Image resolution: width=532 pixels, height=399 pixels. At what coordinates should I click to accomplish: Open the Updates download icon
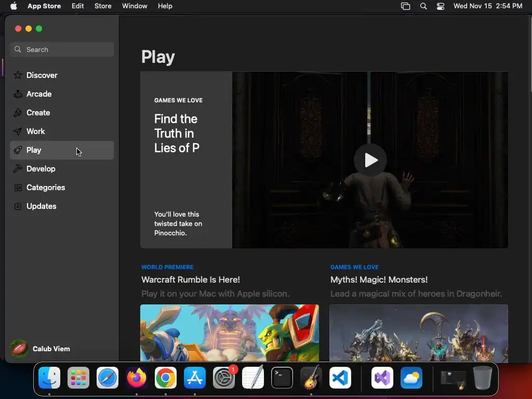coord(18,206)
